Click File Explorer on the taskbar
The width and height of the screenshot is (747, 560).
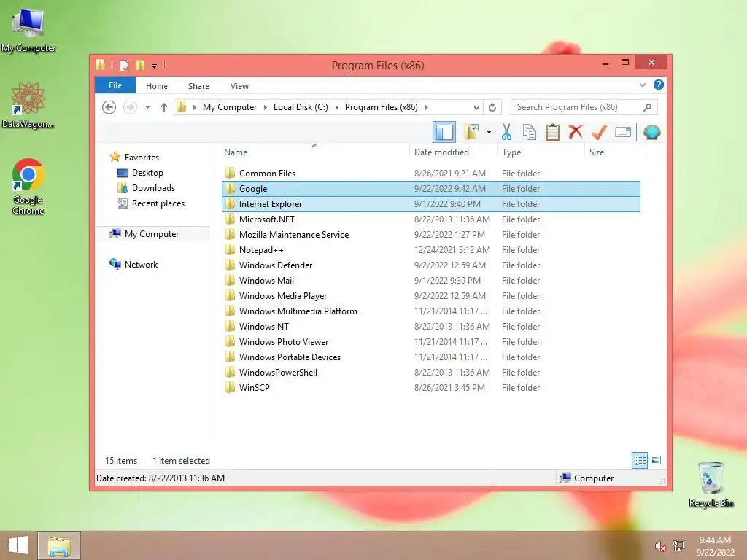(x=59, y=545)
